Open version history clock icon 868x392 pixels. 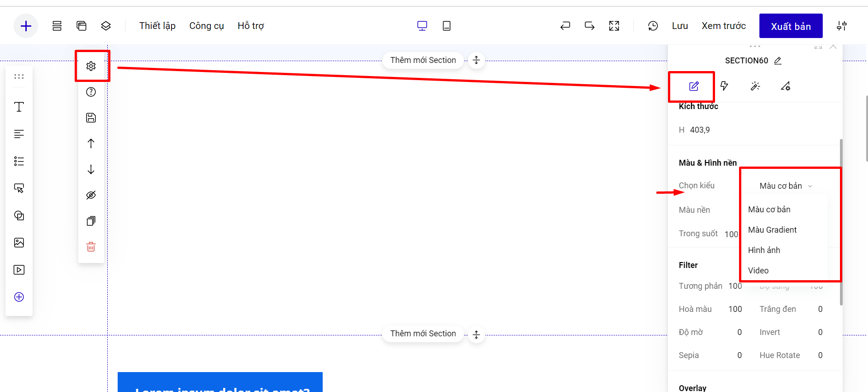pyautogui.click(x=653, y=26)
